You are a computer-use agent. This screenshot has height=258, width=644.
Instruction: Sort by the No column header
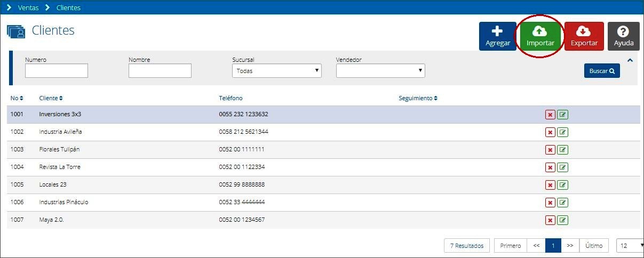pyautogui.click(x=17, y=98)
